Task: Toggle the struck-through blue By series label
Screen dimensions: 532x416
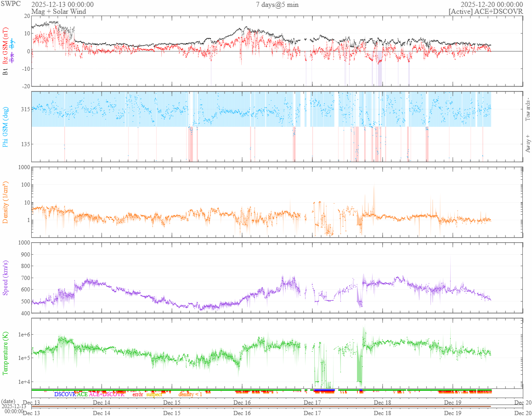Action: [x=12, y=43]
